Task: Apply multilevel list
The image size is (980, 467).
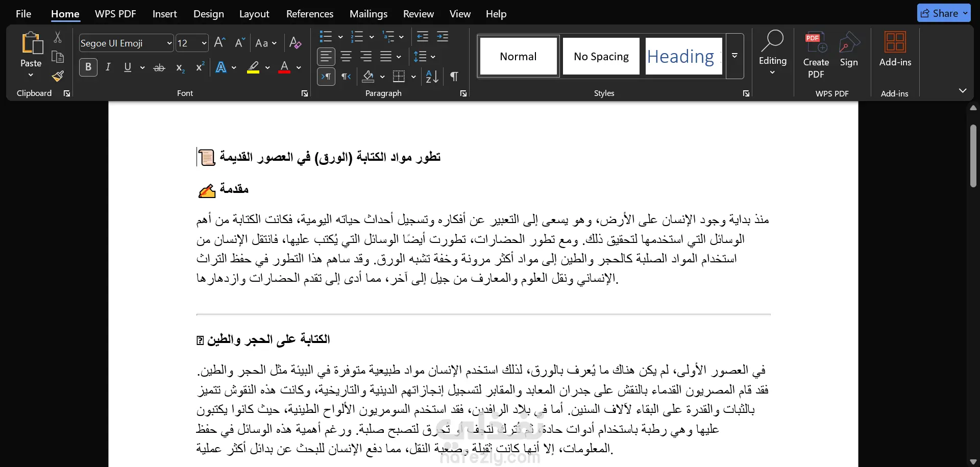Action: 388,37
